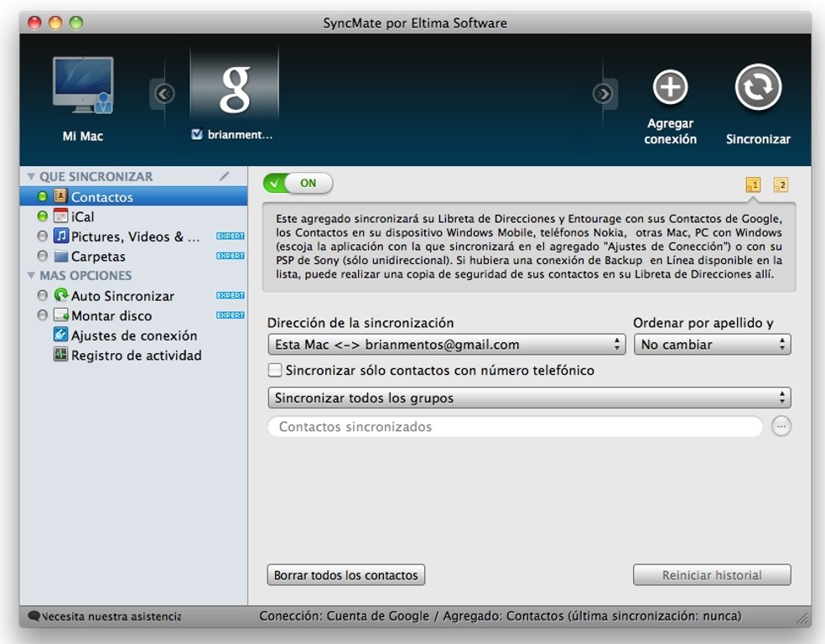The width and height of the screenshot is (825, 644).
Task: Click the window resize grip corner
Action: tap(803, 618)
